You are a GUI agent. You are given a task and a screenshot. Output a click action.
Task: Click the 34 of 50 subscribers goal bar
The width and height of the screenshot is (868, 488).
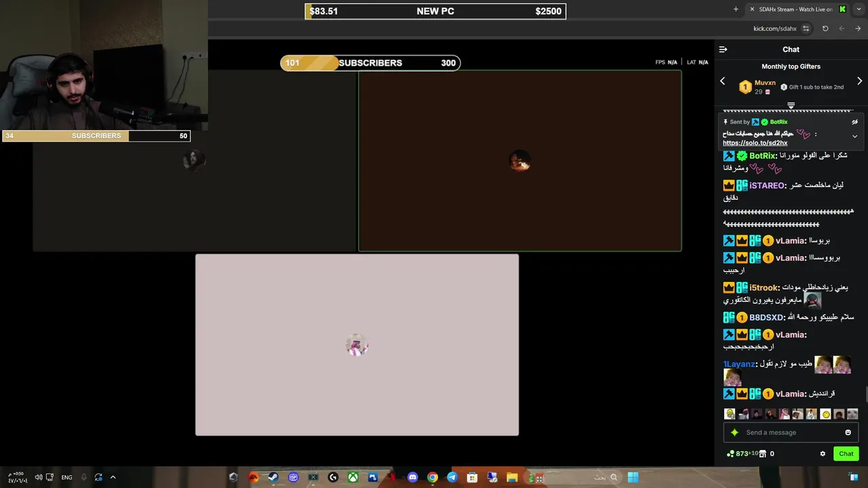click(96, 136)
